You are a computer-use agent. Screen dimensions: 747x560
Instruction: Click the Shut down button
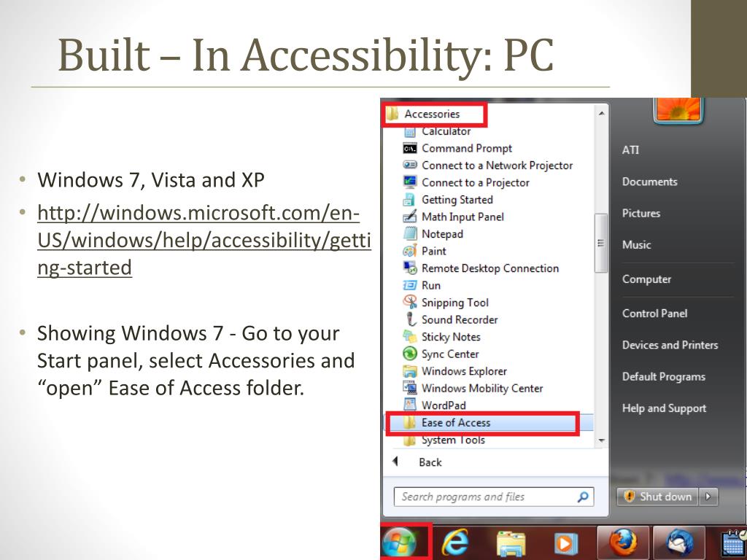point(657,497)
